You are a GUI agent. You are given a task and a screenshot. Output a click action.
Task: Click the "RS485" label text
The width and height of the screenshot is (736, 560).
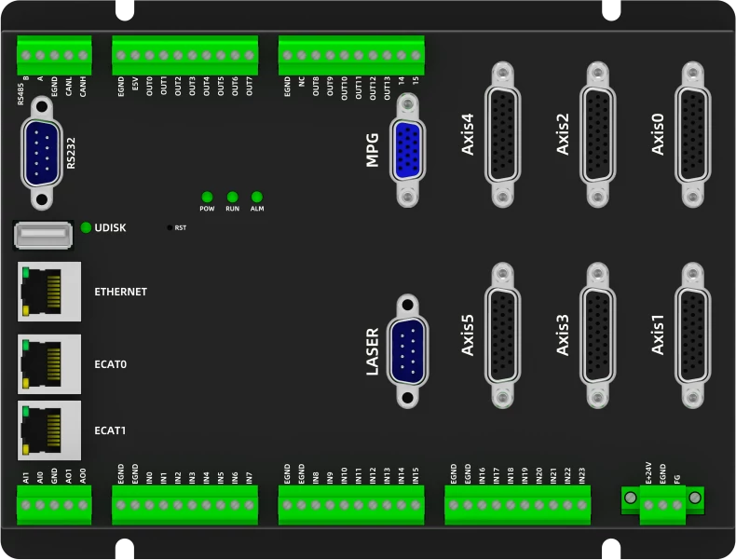click(20, 94)
